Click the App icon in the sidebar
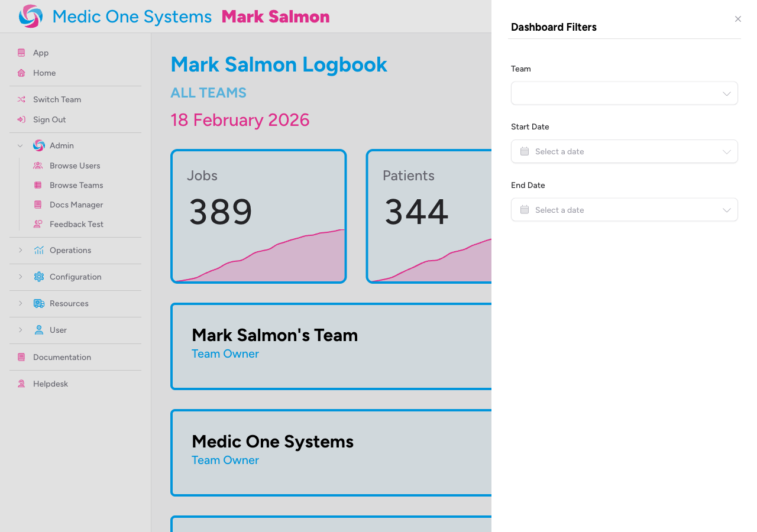The height and width of the screenshot is (532, 757). click(21, 53)
